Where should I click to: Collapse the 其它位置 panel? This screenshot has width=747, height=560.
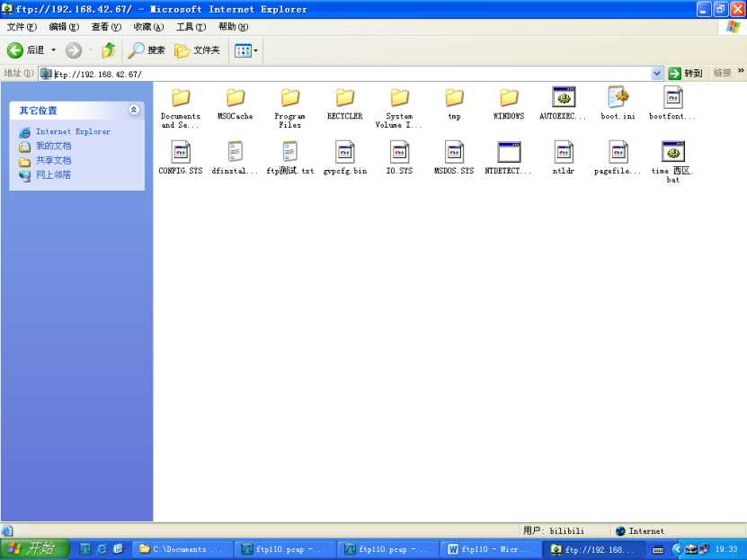point(134,110)
